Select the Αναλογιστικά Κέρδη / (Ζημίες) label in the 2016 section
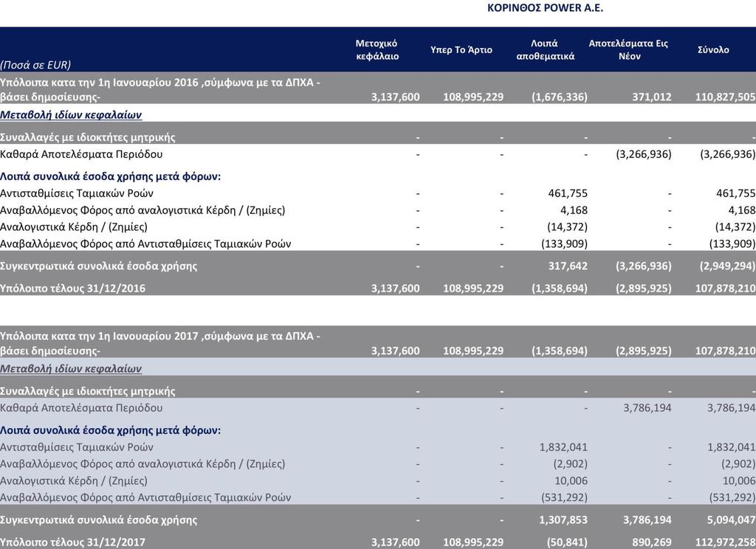This screenshot has height=549, width=756. [74, 227]
